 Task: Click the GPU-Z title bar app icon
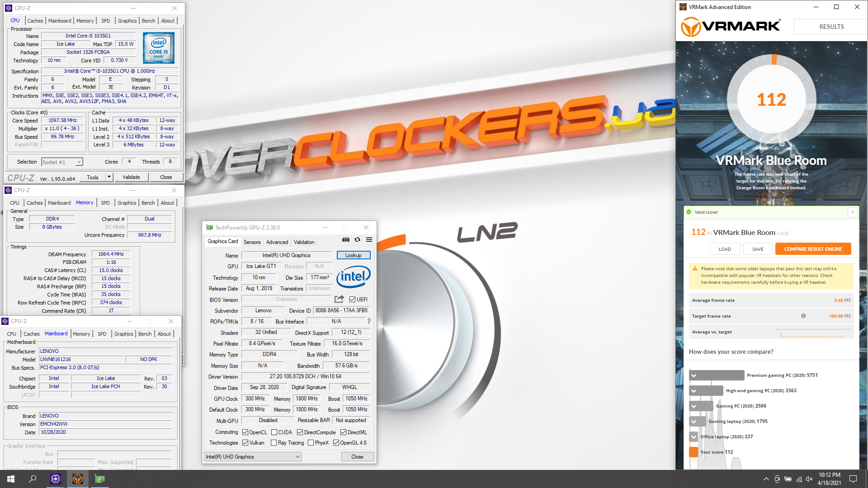tap(209, 227)
